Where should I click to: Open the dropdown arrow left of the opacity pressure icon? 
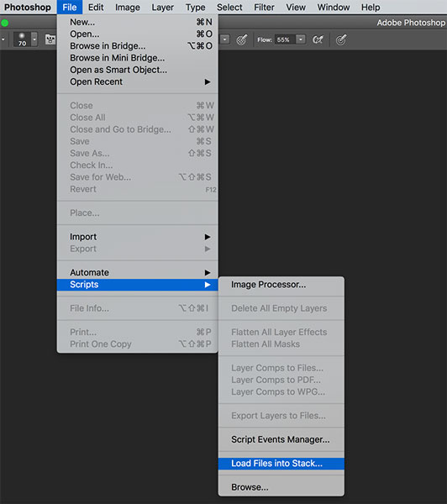(x=224, y=39)
